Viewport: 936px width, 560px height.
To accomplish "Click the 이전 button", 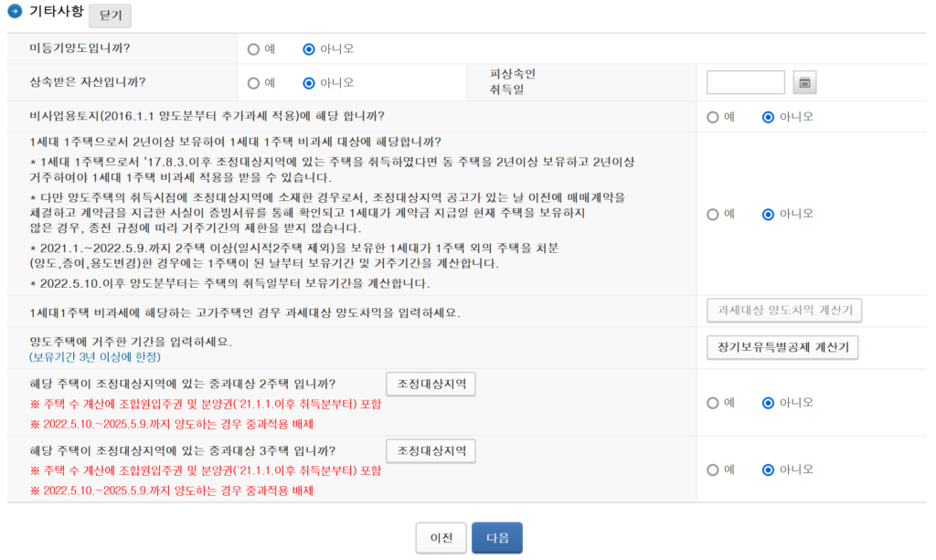I will [441, 538].
